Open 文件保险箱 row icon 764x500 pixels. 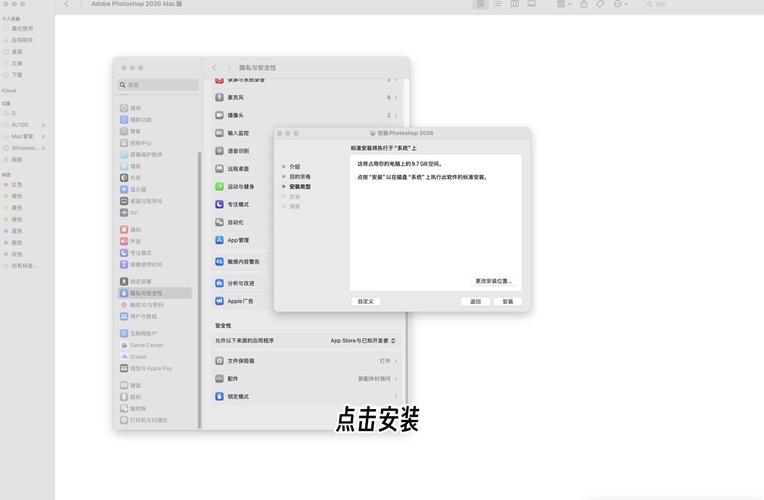click(x=219, y=361)
